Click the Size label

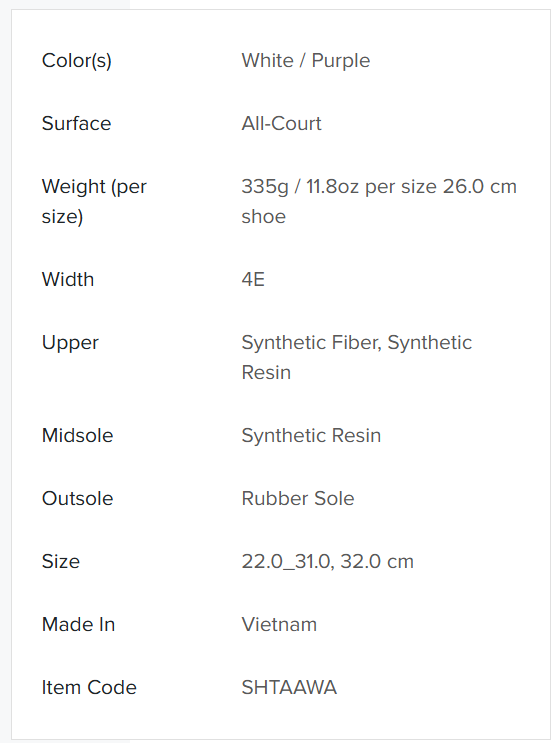coord(61,561)
